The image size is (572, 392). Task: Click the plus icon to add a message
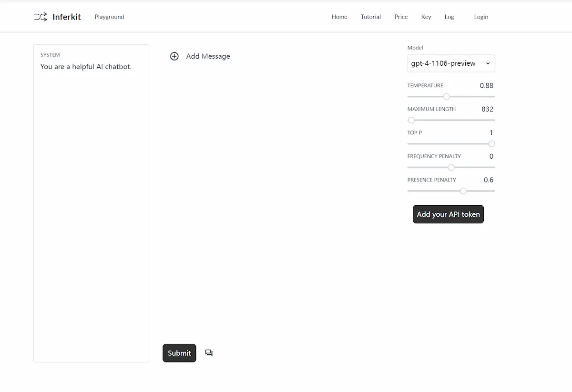click(174, 56)
